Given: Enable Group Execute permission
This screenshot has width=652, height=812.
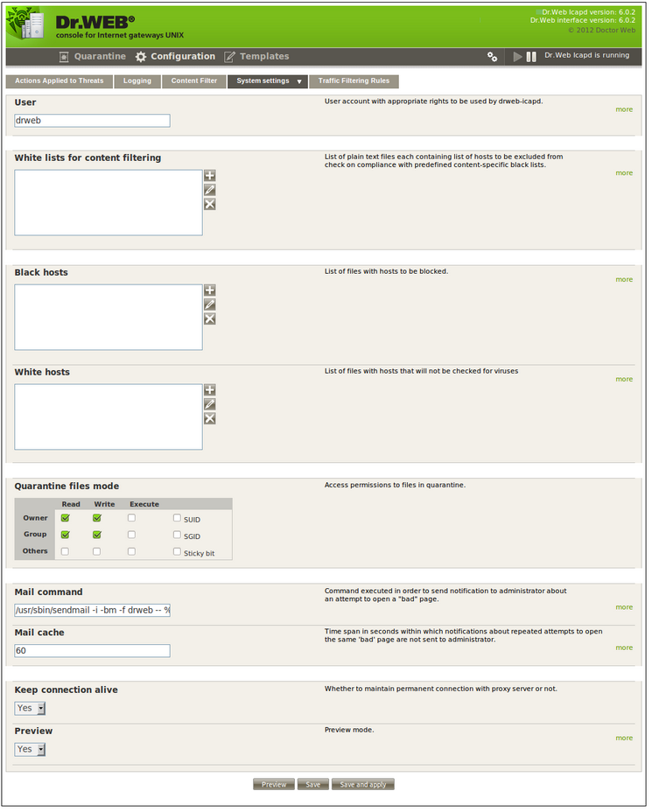Looking at the screenshot, I should click(x=131, y=535).
